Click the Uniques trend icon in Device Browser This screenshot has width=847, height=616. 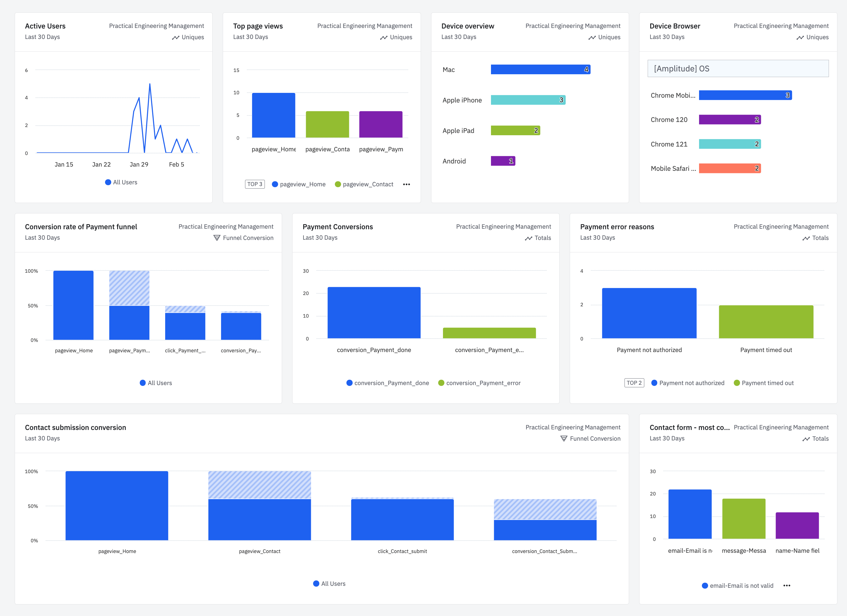pos(800,38)
